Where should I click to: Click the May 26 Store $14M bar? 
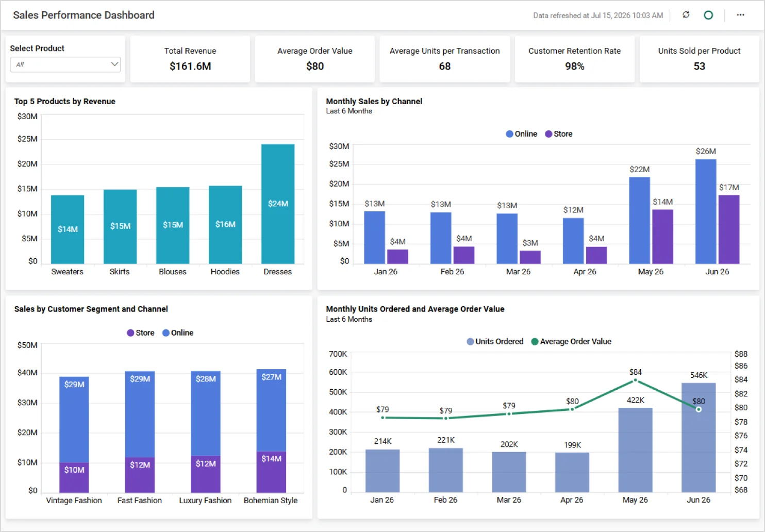point(662,237)
